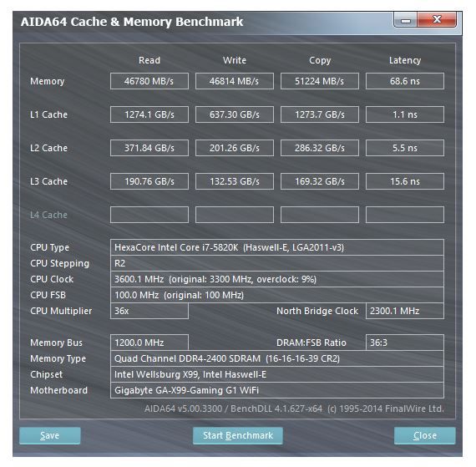Click Memory Type Quad Channel DDR4-2400 field

(x=277, y=358)
